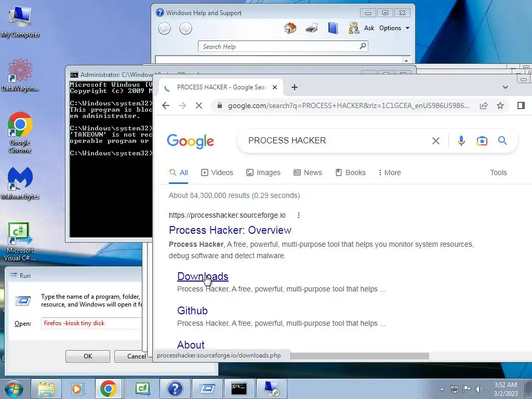Open Process Hacker: Overview result
The image size is (532, 399).
(x=230, y=230)
